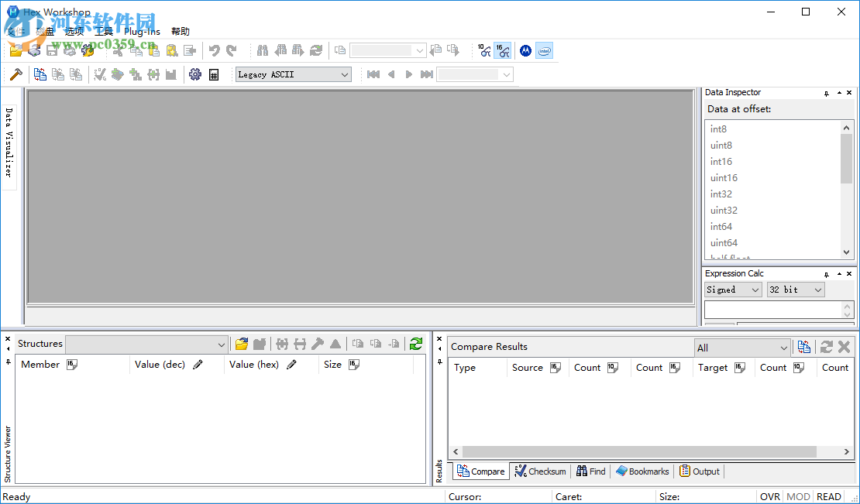860x504 pixels.
Task: Open options with the gear icon
Action: [x=194, y=74]
